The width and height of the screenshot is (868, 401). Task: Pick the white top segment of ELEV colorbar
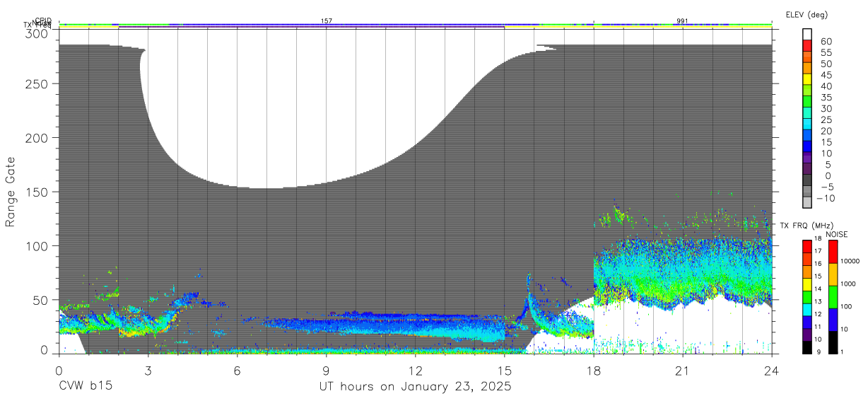coord(808,35)
